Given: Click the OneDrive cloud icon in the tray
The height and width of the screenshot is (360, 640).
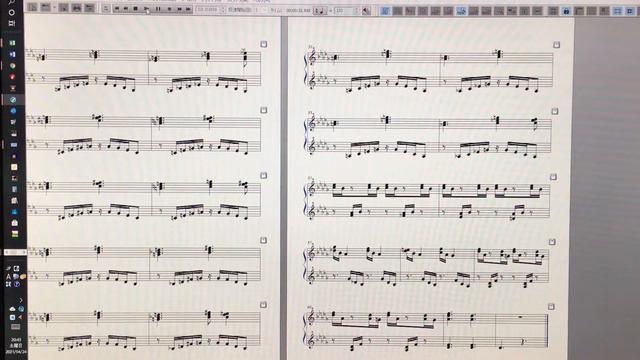Looking at the screenshot, I should (x=12, y=309).
